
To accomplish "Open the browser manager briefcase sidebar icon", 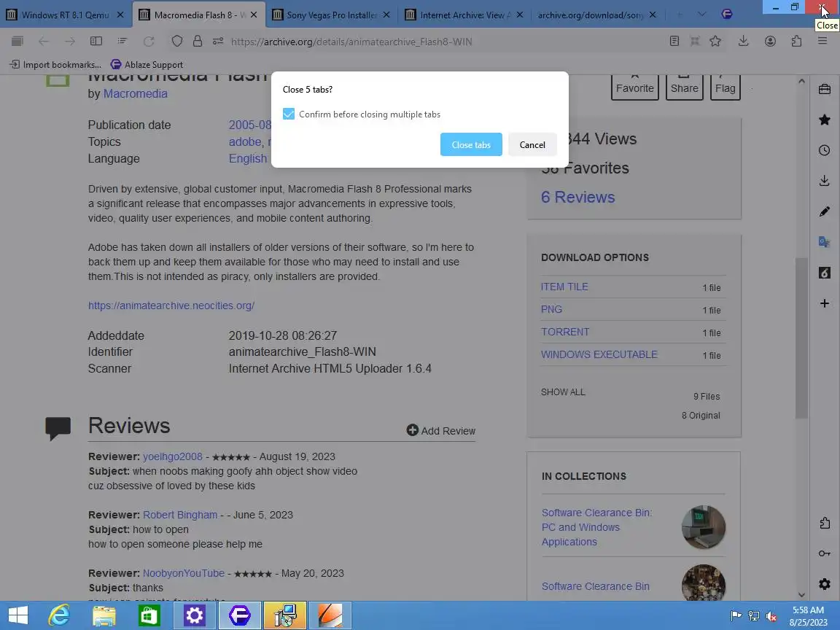I will [x=825, y=89].
